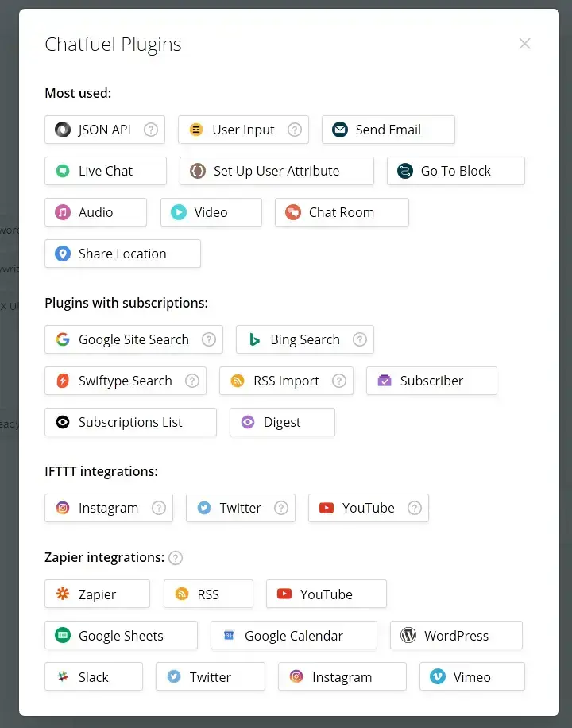Screen dimensions: 572x728
Task: Click the Digest eye icon
Action: [x=248, y=422]
